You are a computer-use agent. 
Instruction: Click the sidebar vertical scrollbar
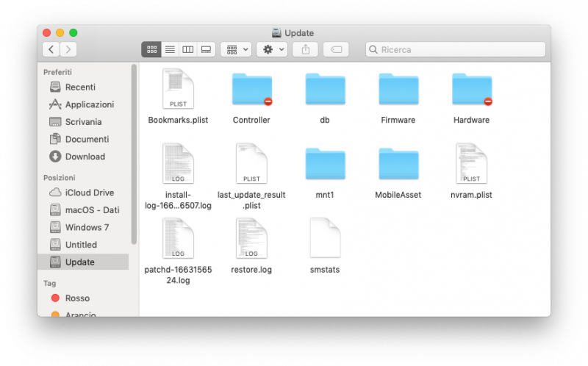click(134, 154)
